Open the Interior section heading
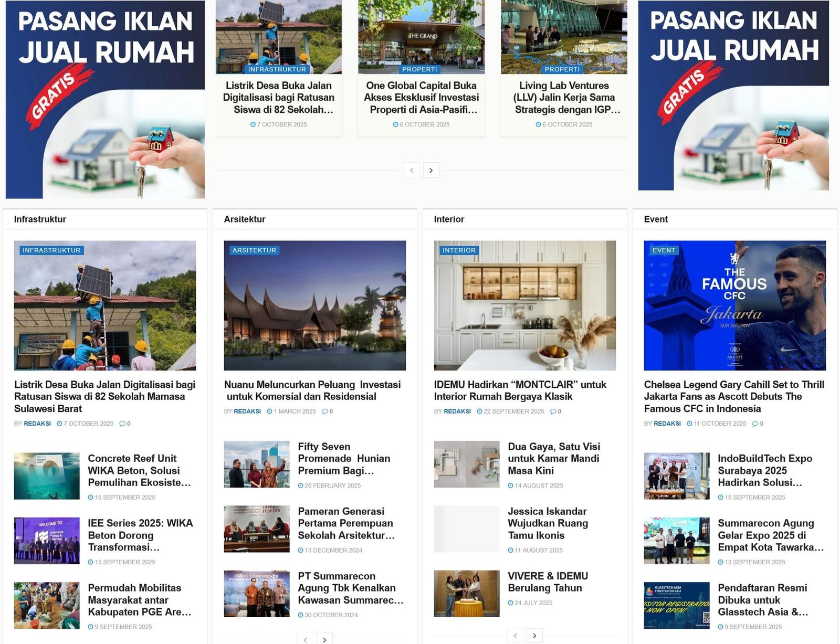This screenshot has height=644, width=840. click(448, 219)
